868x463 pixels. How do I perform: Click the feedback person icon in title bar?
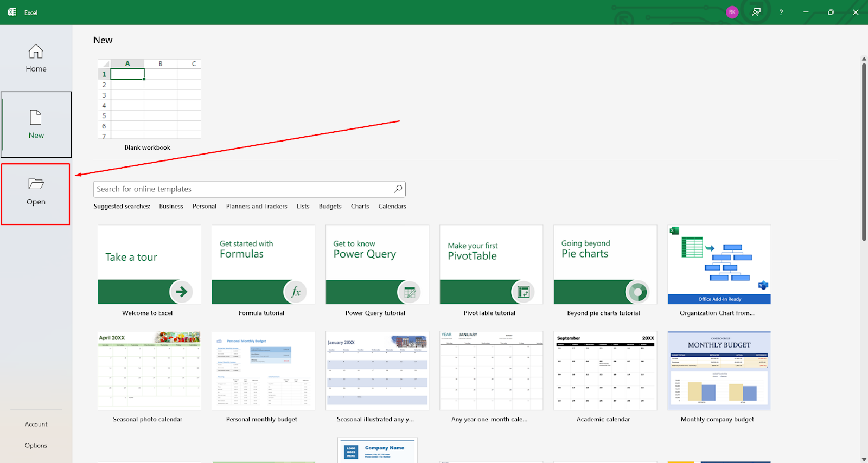(756, 12)
